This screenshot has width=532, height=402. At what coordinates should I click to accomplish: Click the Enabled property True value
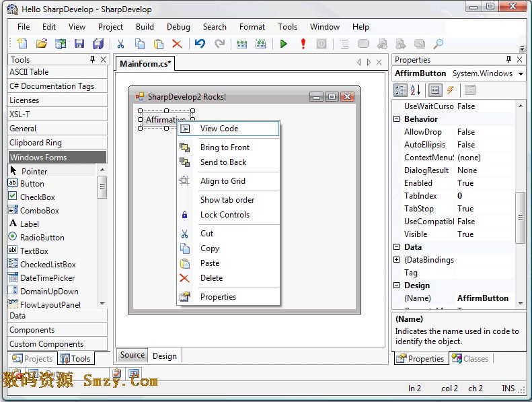click(x=485, y=183)
